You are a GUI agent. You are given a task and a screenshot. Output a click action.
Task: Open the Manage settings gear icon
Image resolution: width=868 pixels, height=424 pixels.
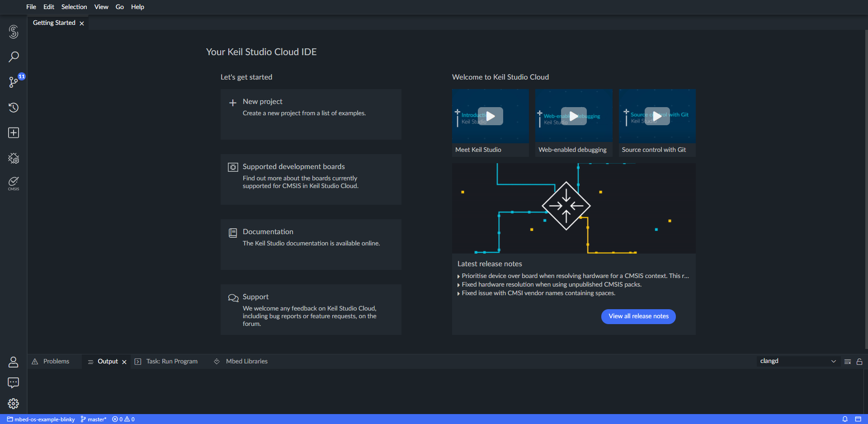(14, 404)
